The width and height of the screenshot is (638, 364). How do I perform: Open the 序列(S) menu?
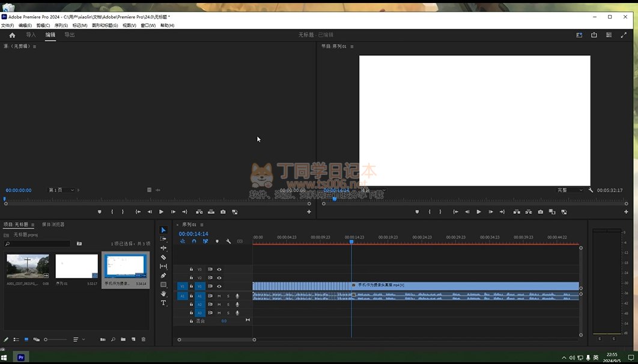coord(61,26)
